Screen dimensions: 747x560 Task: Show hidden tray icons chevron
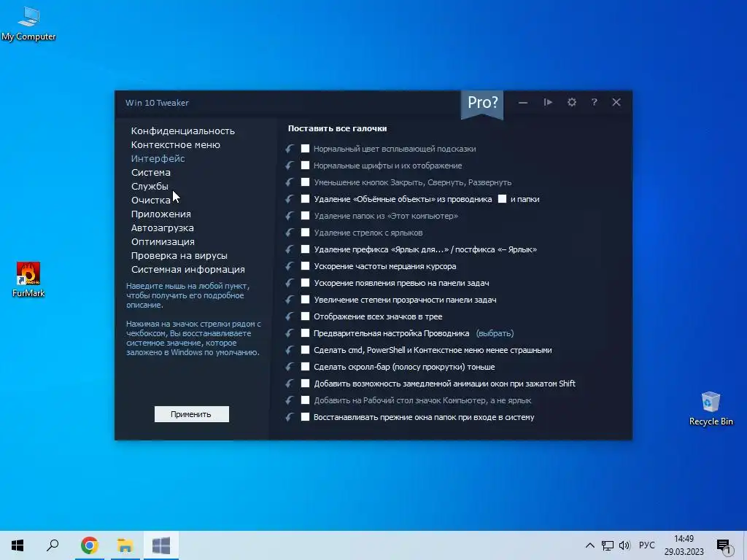coord(589,545)
